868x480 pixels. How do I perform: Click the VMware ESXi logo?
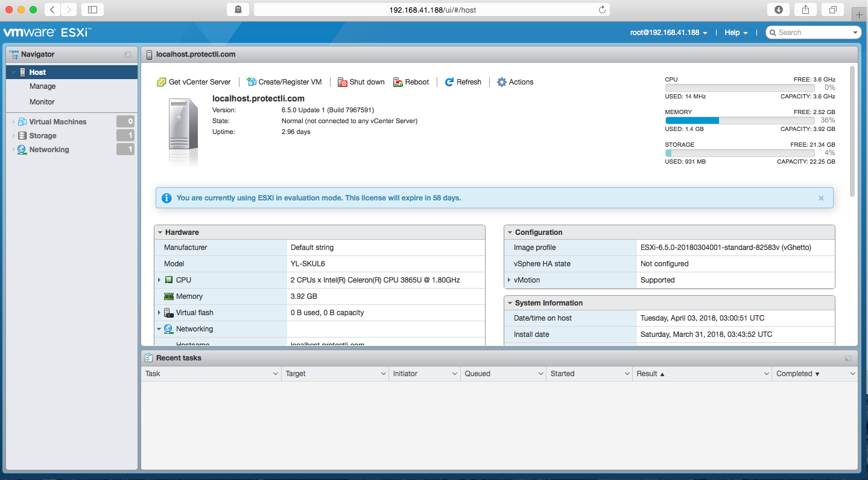tap(47, 33)
